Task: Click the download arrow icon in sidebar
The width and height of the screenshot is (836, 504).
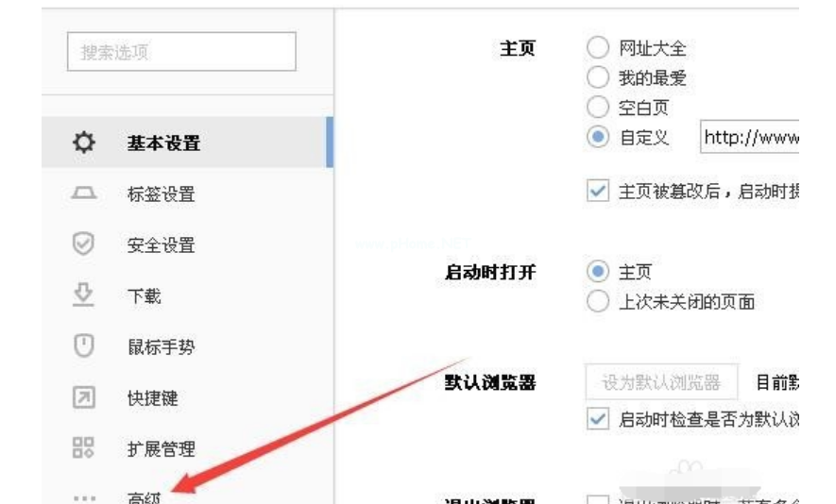Action: pyautogui.click(x=84, y=295)
